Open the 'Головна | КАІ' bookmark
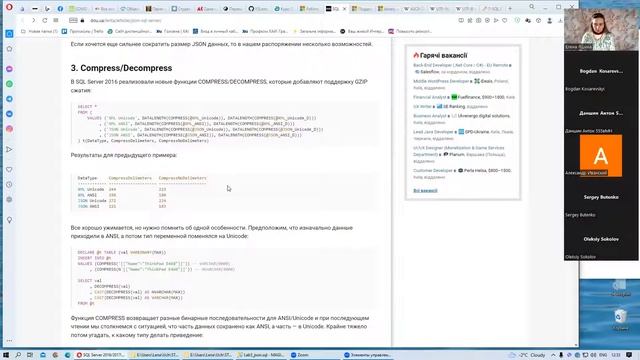Image resolution: width=640 pixels, height=360 pixels. coord(173,31)
